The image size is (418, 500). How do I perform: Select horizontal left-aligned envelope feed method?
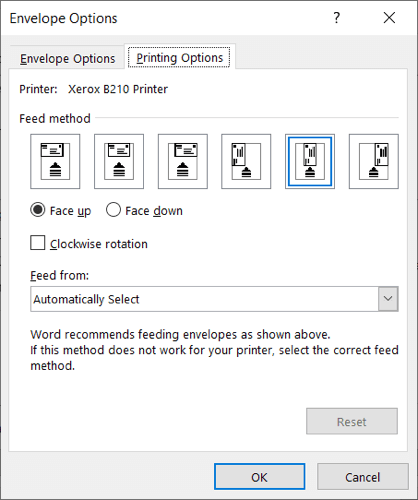pyautogui.click(x=55, y=161)
